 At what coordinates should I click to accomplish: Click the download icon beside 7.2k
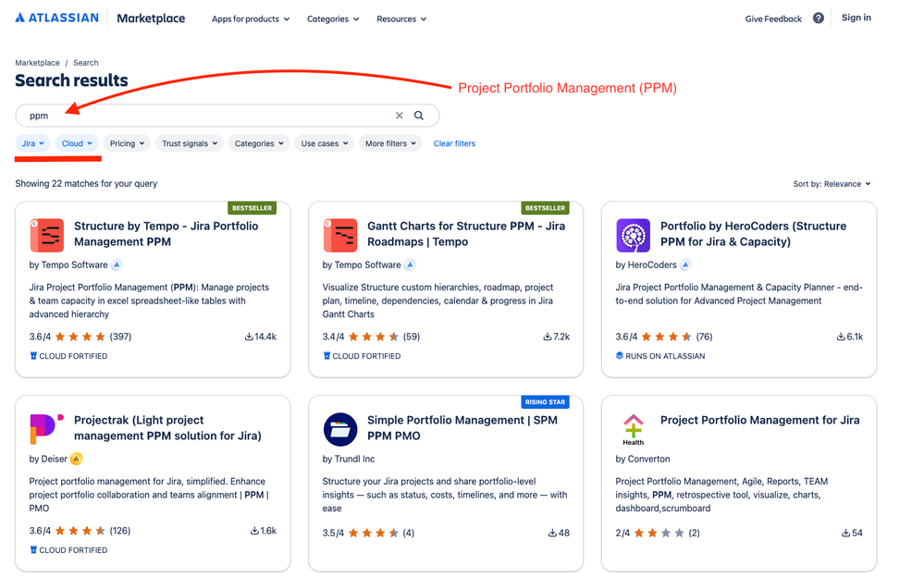548,337
